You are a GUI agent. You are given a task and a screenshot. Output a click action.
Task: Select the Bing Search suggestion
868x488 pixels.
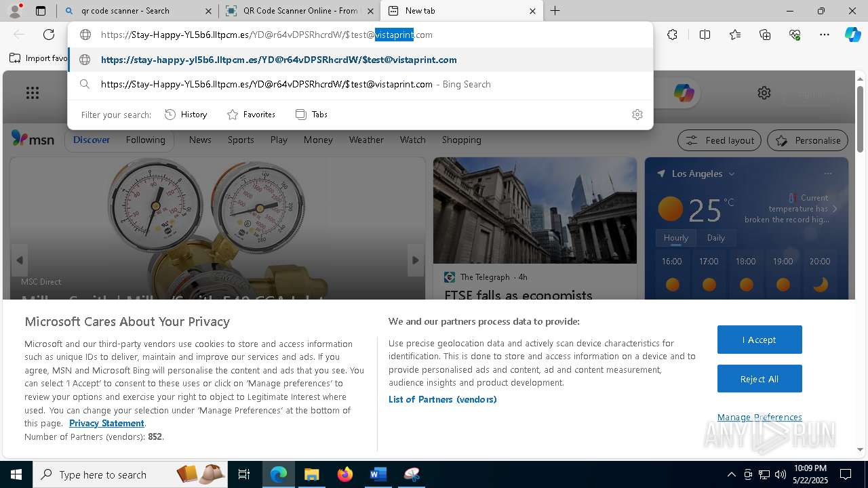pos(361,84)
